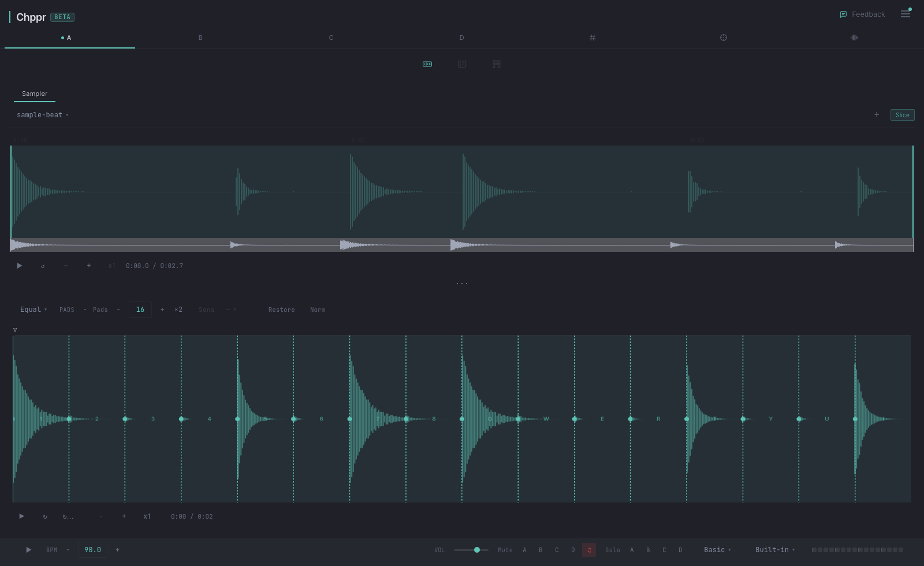Decrease BPM with the minus button
924x566 pixels.
[68, 550]
